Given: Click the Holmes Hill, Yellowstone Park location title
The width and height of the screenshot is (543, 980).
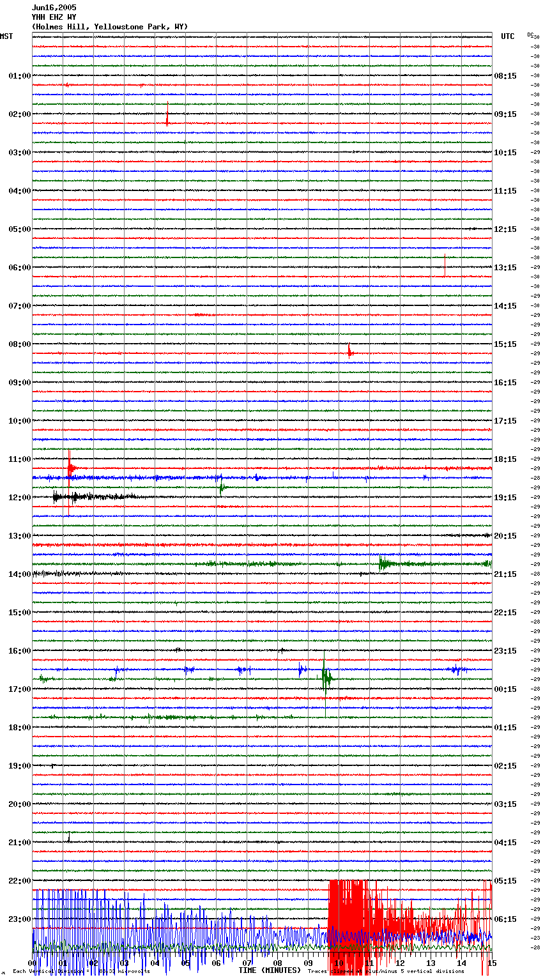Looking at the screenshot, I should pos(110,27).
